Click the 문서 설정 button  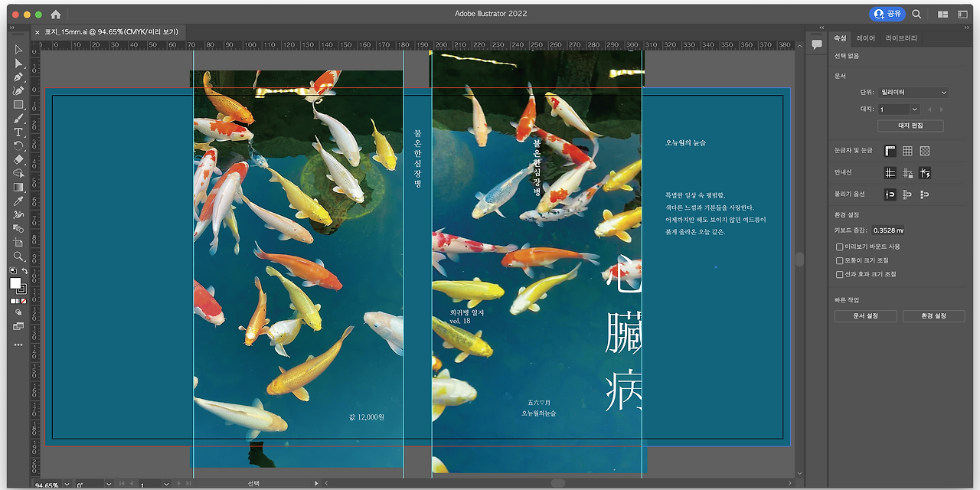pyautogui.click(x=866, y=316)
